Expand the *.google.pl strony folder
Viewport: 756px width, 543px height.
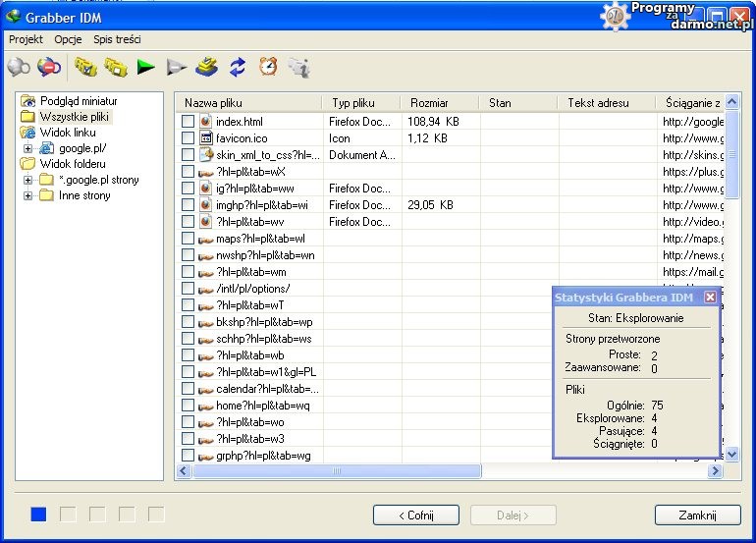[27, 180]
